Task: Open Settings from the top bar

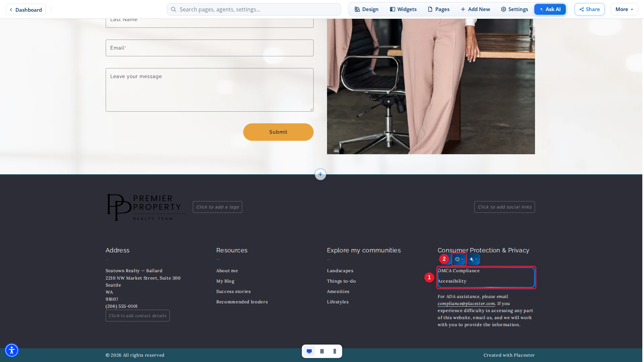Action: click(x=515, y=9)
